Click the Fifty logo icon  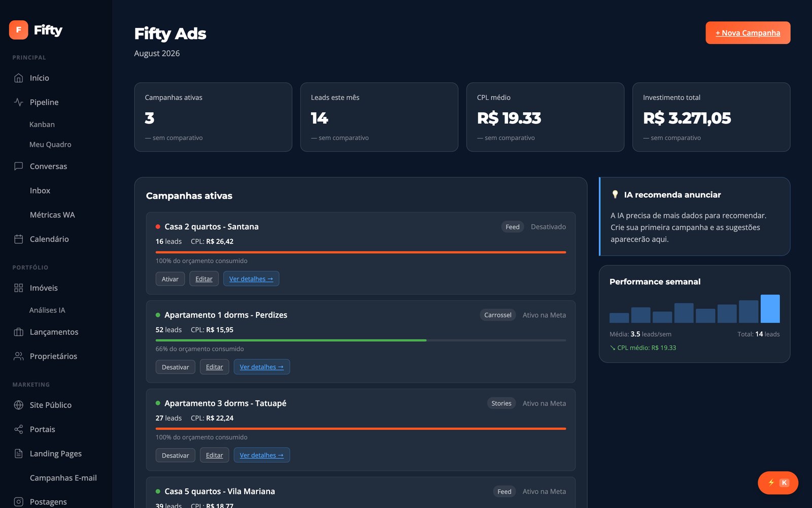[19, 30]
